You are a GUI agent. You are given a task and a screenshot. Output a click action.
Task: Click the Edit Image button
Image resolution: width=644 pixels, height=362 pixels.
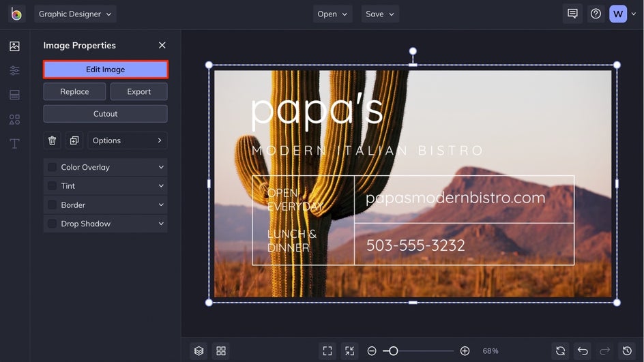106,70
